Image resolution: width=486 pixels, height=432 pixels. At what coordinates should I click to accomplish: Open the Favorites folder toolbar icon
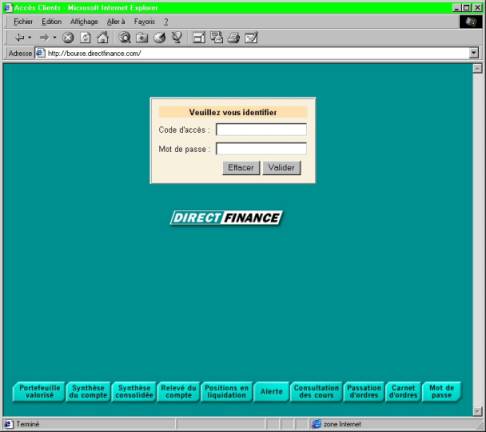(142, 38)
